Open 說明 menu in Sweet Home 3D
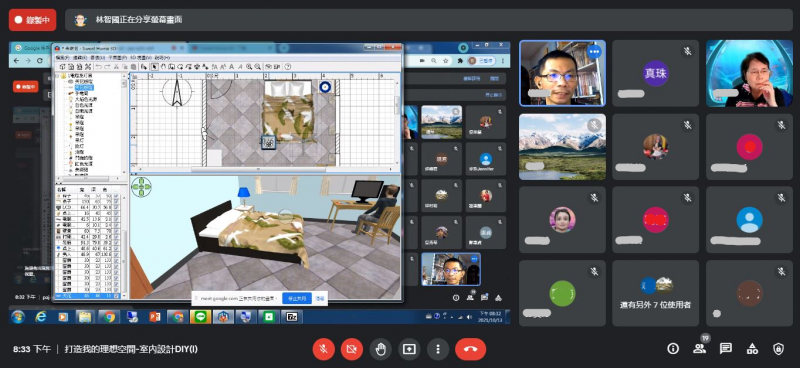Viewport: 800px width, 368px height. pos(162,58)
